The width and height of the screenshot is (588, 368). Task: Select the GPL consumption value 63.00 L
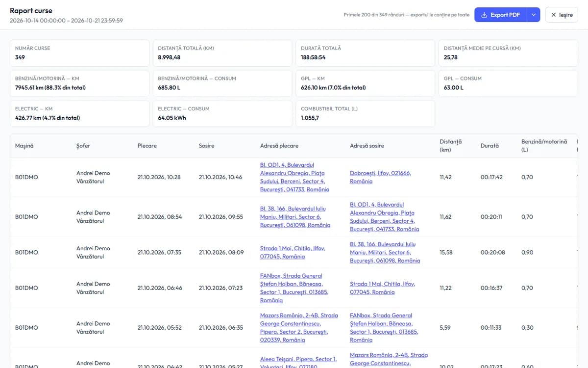pos(454,87)
